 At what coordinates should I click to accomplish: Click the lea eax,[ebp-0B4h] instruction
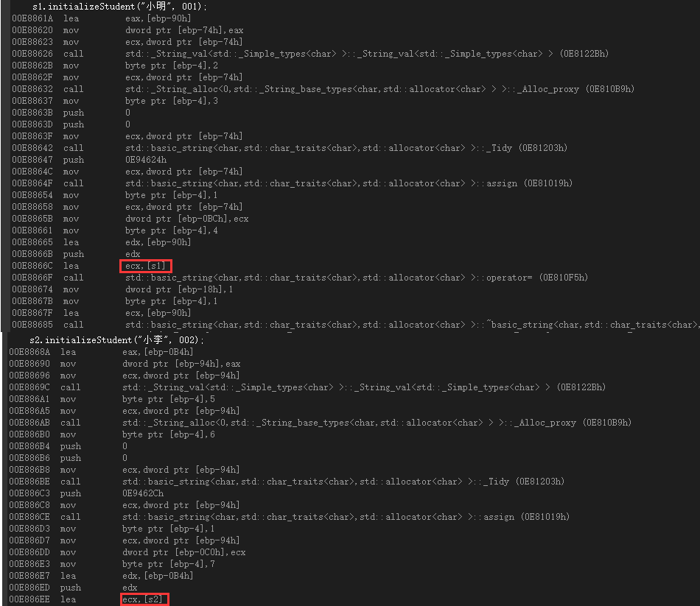(x=102, y=352)
